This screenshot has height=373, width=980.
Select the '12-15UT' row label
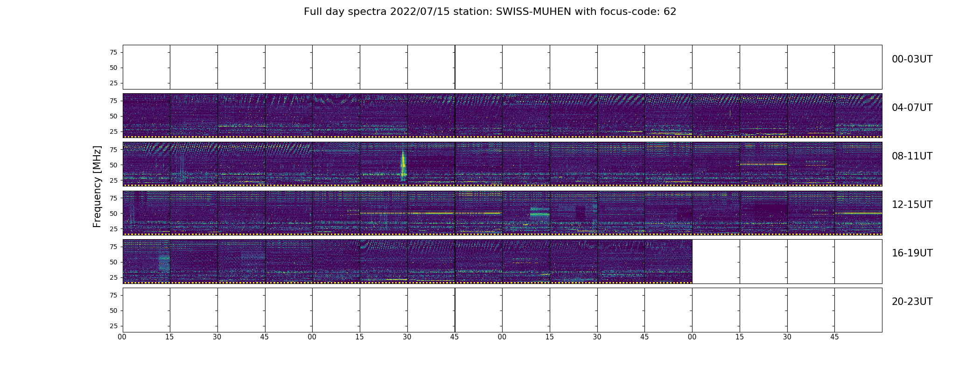(x=912, y=205)
